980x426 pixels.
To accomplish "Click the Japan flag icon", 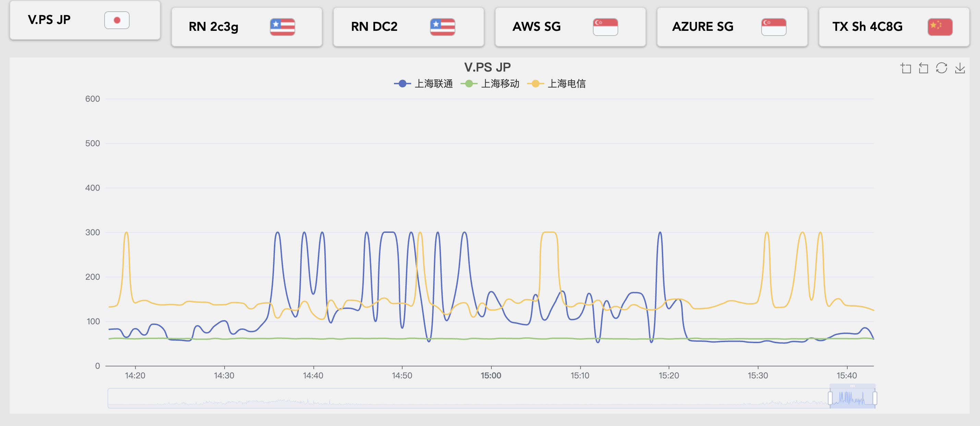I will [x=117, y=20].
